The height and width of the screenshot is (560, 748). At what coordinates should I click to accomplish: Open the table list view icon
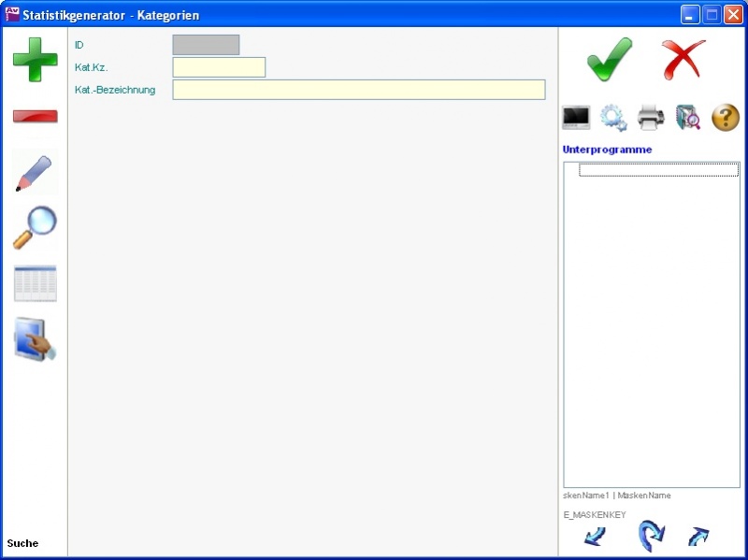[35, 283]
